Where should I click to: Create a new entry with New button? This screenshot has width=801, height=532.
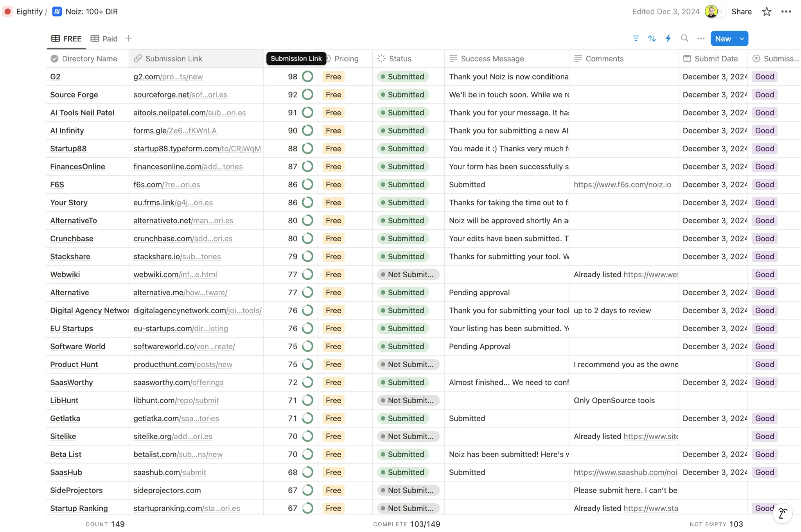point(723,39)
